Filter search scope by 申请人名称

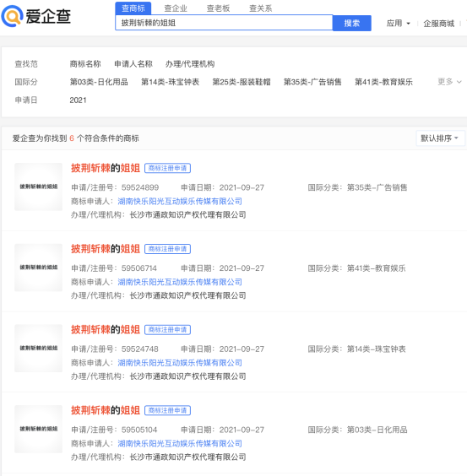pyautogui.click(x=133, y=64)
